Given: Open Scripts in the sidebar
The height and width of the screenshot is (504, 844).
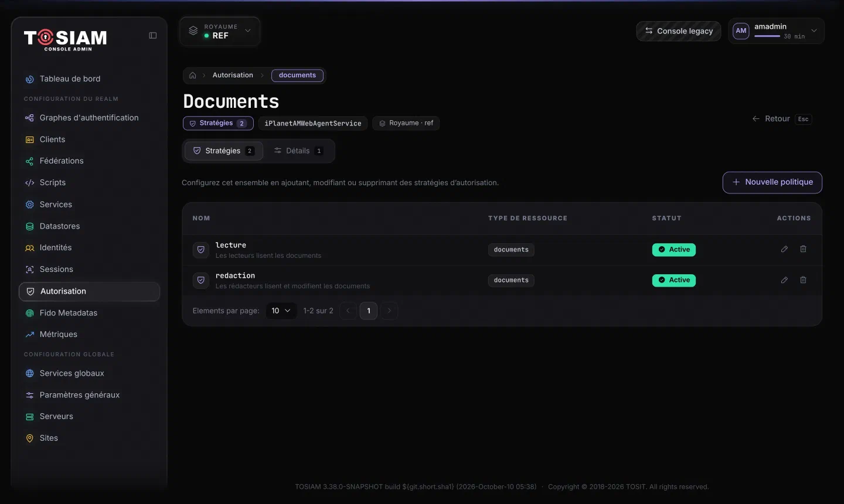Looking at the screenshot, I should click(x=89, y=183).
